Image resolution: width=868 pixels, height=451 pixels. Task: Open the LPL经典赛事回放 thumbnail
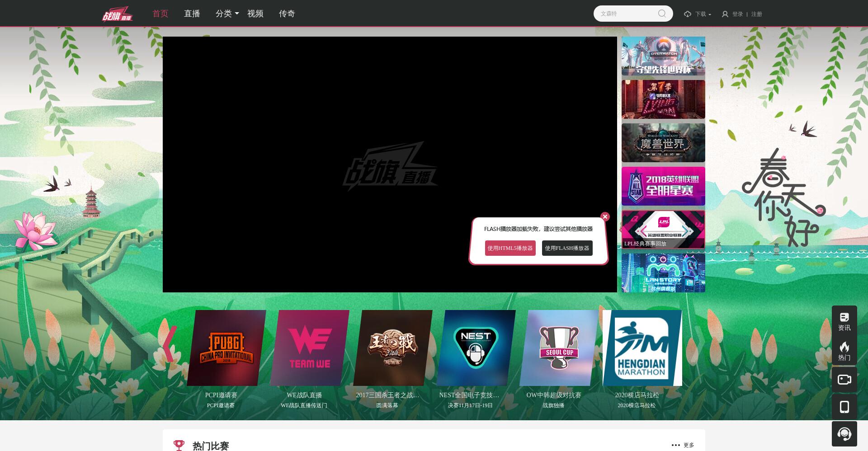tap(663, 230)
